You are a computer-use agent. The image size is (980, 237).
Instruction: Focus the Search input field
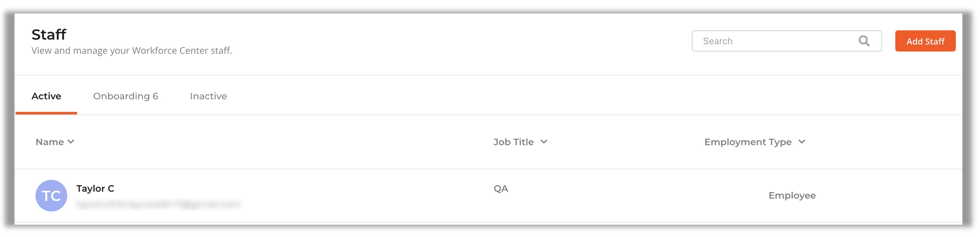pos(786,41)
